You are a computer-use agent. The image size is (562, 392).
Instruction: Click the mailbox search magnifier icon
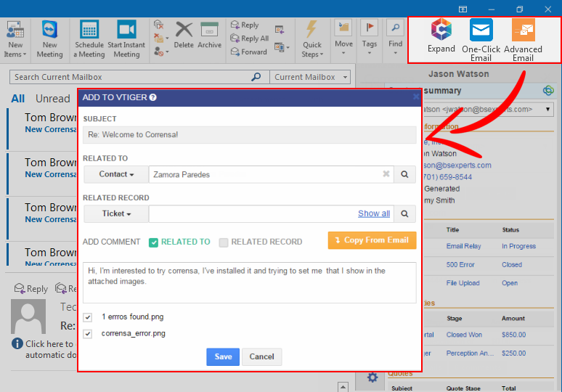256,77
